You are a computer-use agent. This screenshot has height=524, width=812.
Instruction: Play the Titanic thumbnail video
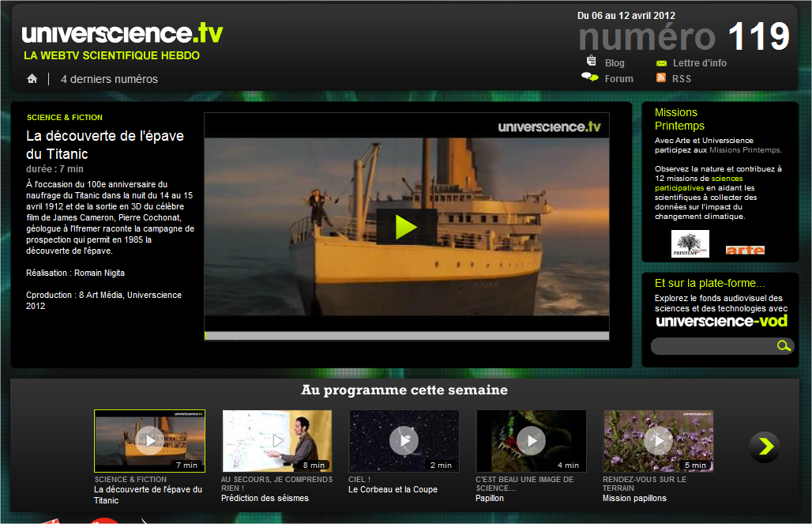[150, 440]
